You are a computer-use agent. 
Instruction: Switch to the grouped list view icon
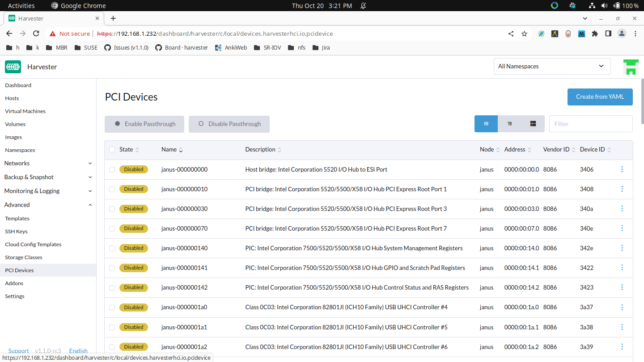click(x=509, y=124)
